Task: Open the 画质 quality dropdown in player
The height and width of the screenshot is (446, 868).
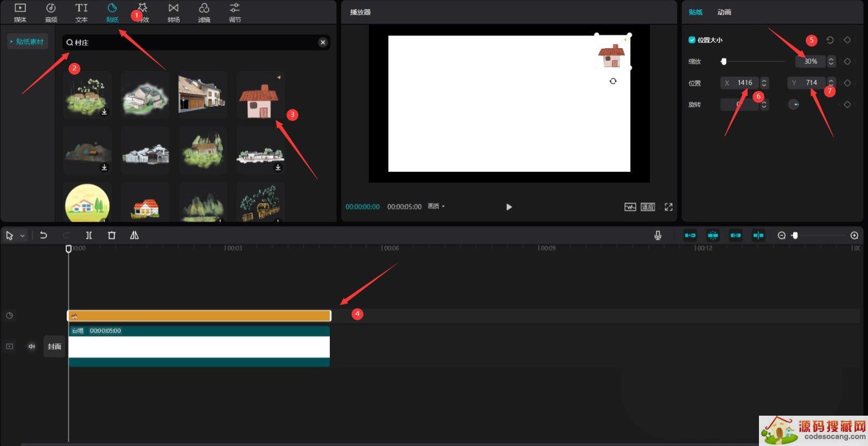Action: click(x=436, y=206)
